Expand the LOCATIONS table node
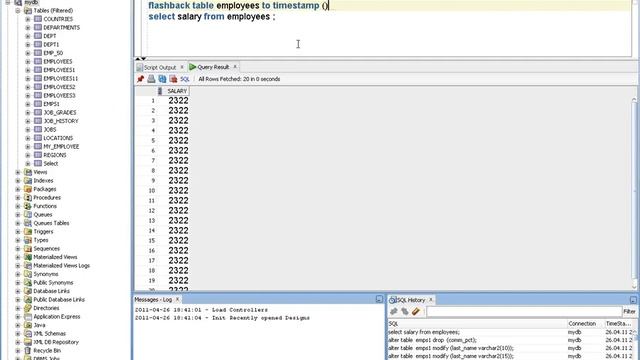 coord(28,138)
